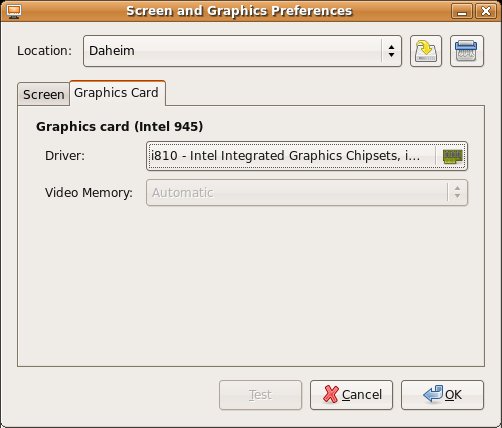Click the Video Memory label
502x428 pixels.
tap(89, 193)
